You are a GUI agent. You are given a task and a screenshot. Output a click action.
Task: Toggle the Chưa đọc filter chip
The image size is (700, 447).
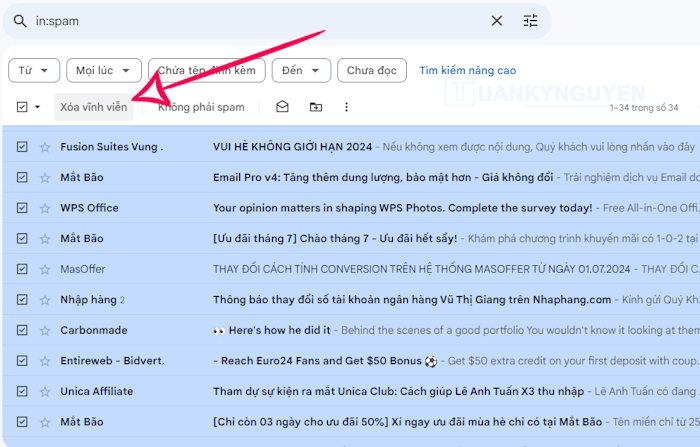[x=372, y=71]
